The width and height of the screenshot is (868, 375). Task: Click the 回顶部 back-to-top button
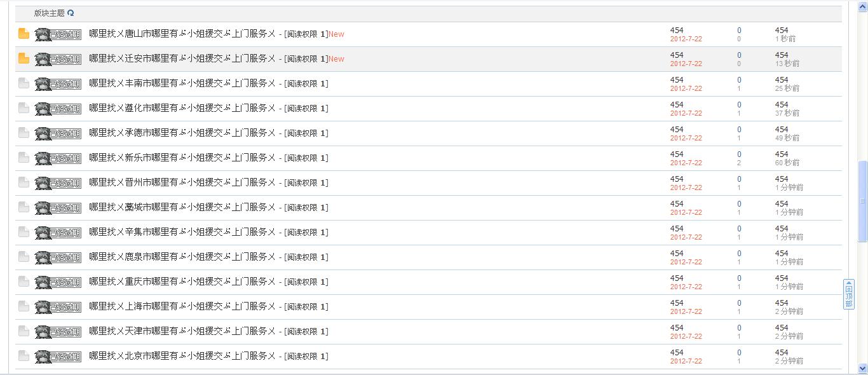[849, 294]
